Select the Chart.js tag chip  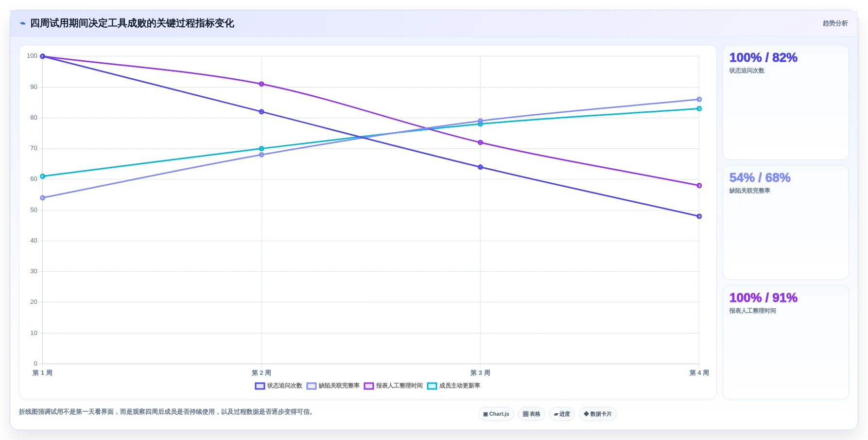tap(496, 414)
